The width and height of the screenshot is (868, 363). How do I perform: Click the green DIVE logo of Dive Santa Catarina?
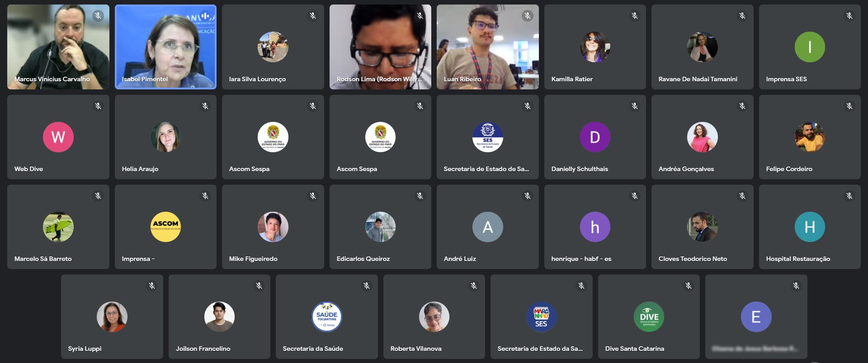coord(649,316)
